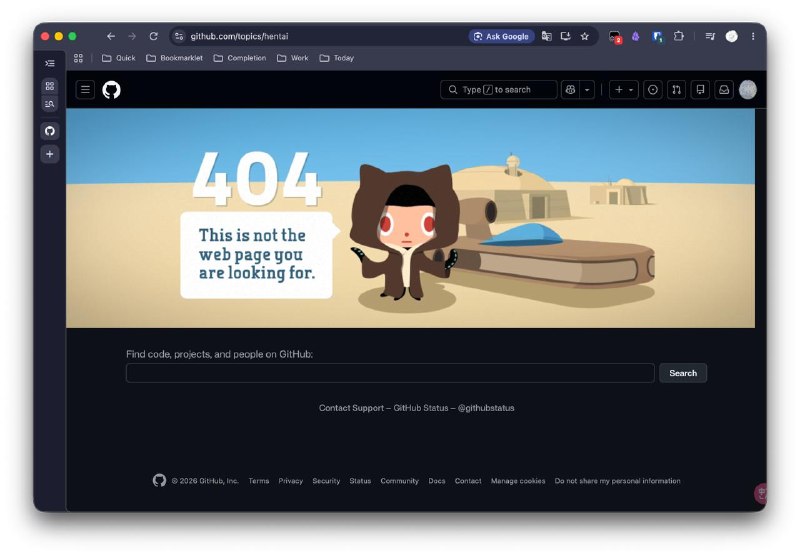Click the Search button

[683, 373]
